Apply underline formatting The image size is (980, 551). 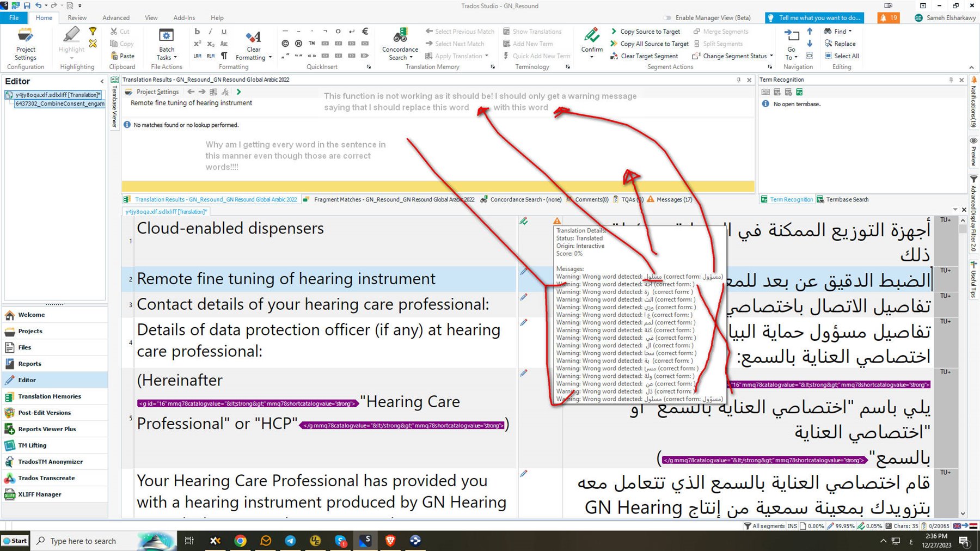click(224, 32)
